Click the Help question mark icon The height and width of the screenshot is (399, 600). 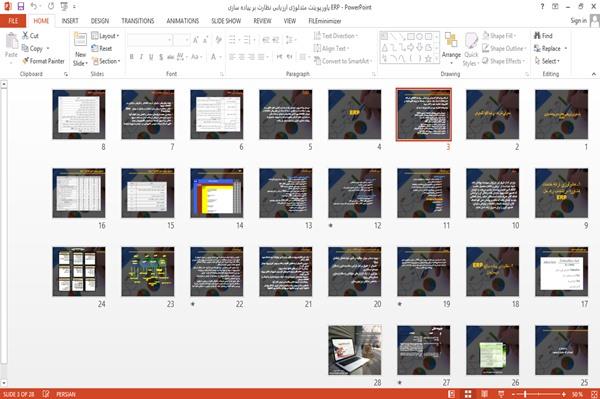pos(542,7)
